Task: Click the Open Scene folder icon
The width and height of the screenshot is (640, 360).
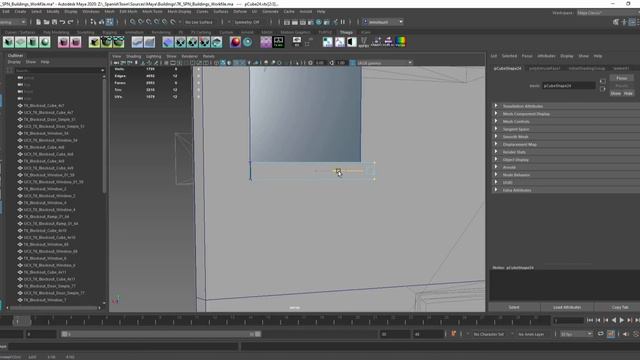Action: pos(46,22)
